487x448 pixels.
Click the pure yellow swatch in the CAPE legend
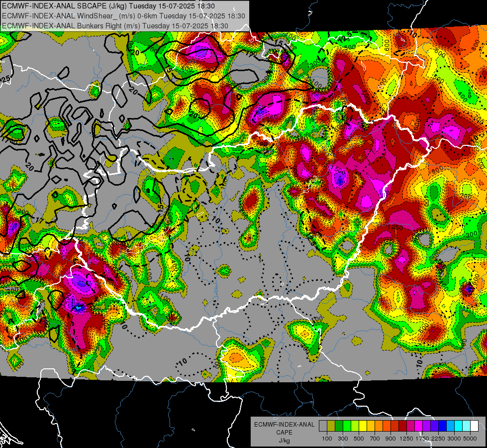363,426
